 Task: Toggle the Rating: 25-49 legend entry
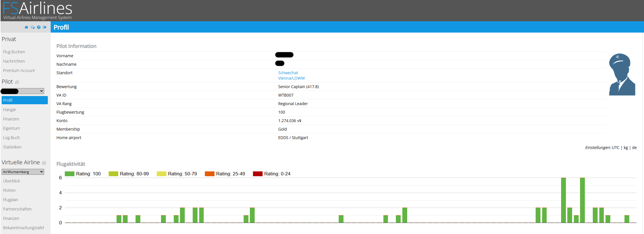coord(225,174)
